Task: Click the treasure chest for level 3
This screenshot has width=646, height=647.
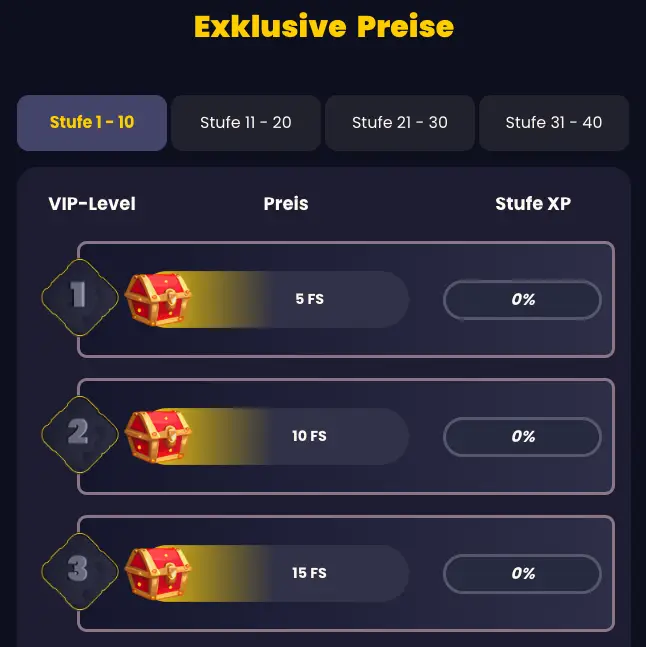Action: click(x=158, y=573)
